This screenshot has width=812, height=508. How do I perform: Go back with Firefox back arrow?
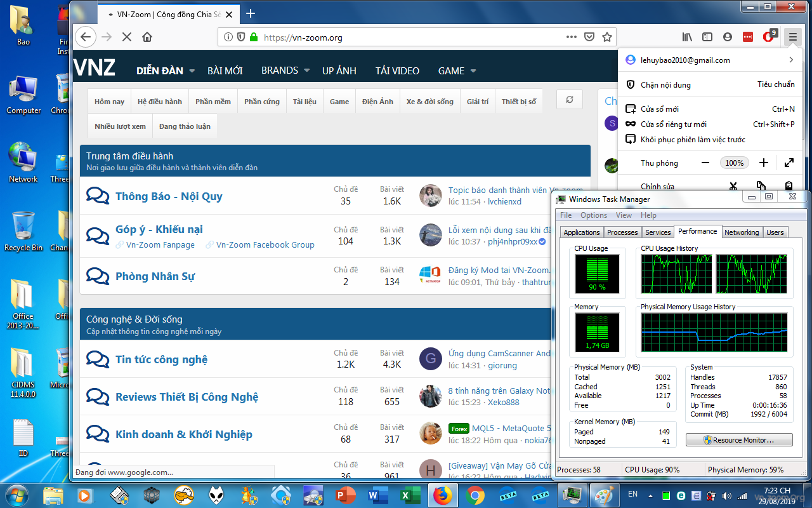point(86,37)
